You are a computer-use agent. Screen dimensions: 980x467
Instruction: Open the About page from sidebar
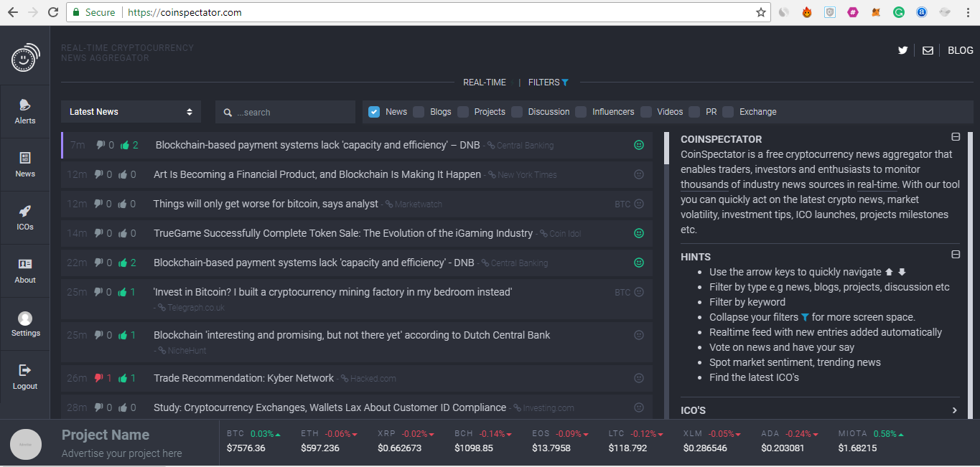pyautogui.click(x=25, y=265)
